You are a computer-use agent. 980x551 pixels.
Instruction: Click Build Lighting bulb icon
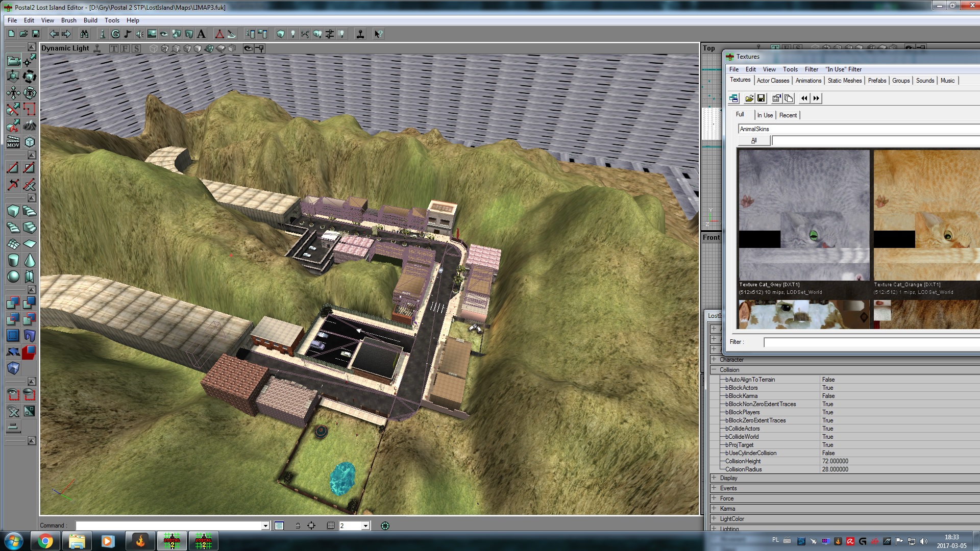(293, 34)
